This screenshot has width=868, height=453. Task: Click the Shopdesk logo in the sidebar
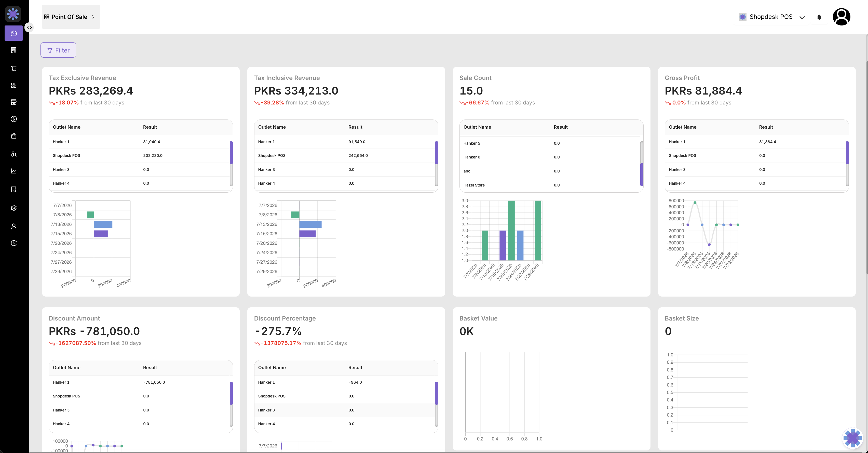13,14
